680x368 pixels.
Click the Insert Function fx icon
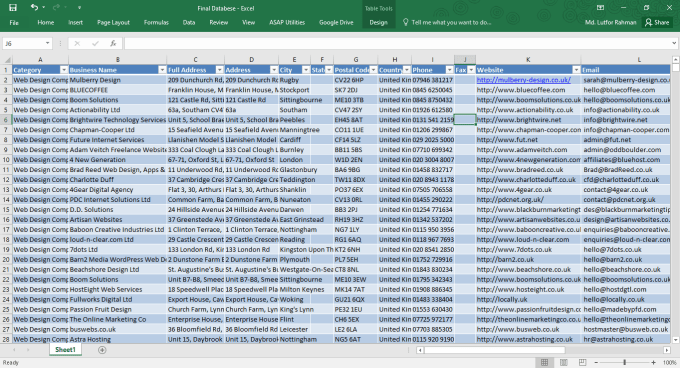(113, 43)
